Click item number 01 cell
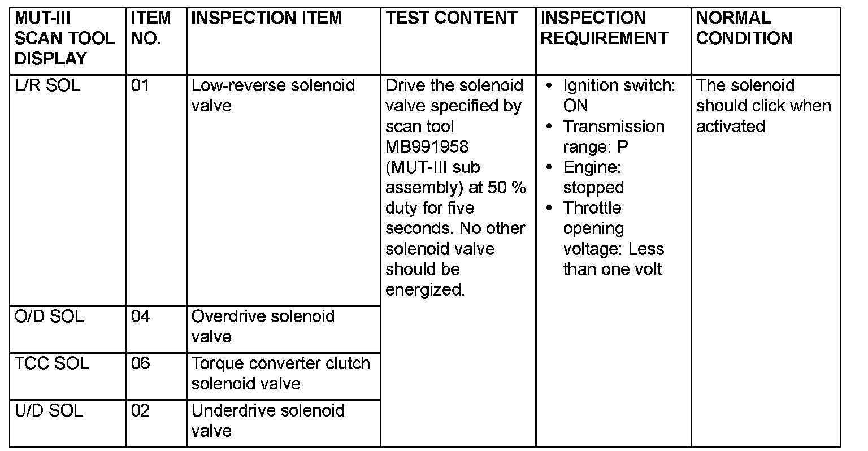Screen dimensions: 868x451 click(x=141, y=86)
